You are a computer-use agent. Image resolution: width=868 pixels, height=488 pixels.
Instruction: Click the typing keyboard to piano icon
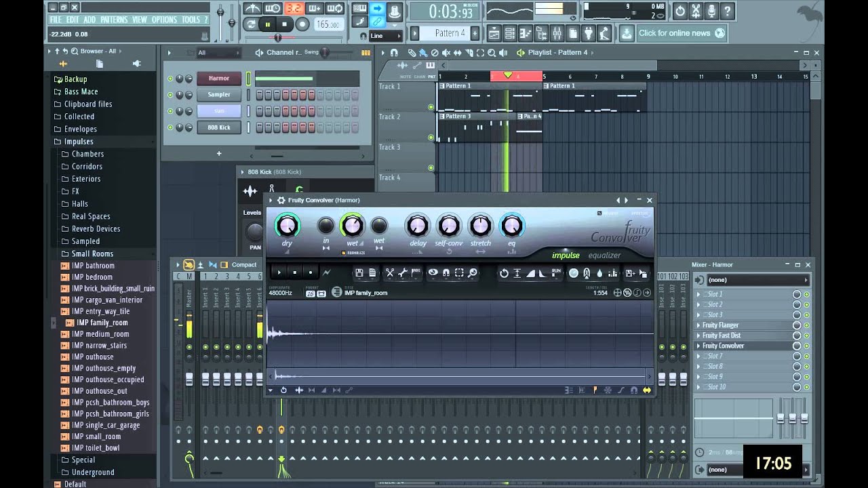(x=359, y=9)
